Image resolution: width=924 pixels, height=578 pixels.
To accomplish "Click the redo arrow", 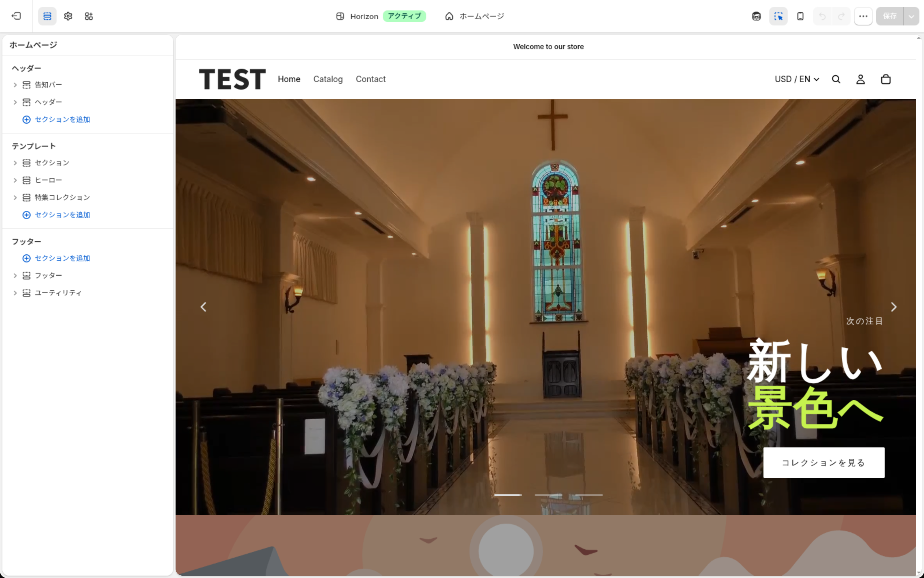I will pyautogui.click(x=841, y=16).
